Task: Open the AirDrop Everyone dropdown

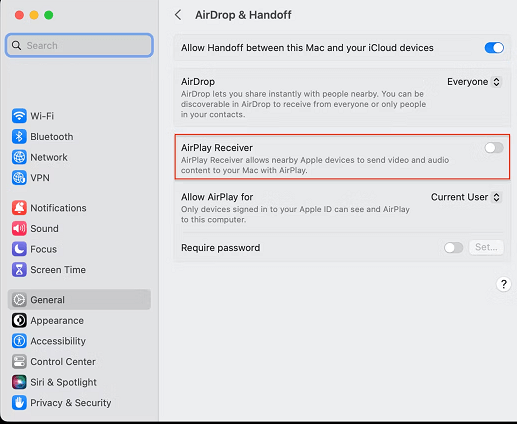Action: click(474, 82)
